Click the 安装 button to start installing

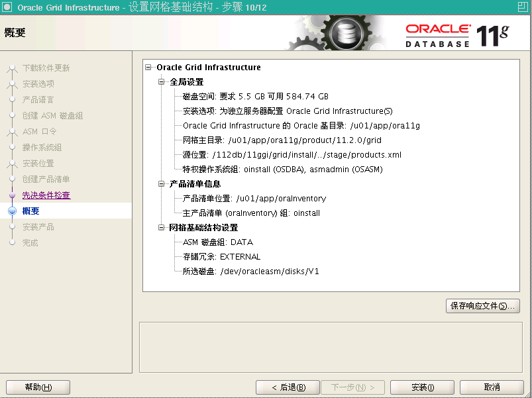coord(422,387)
